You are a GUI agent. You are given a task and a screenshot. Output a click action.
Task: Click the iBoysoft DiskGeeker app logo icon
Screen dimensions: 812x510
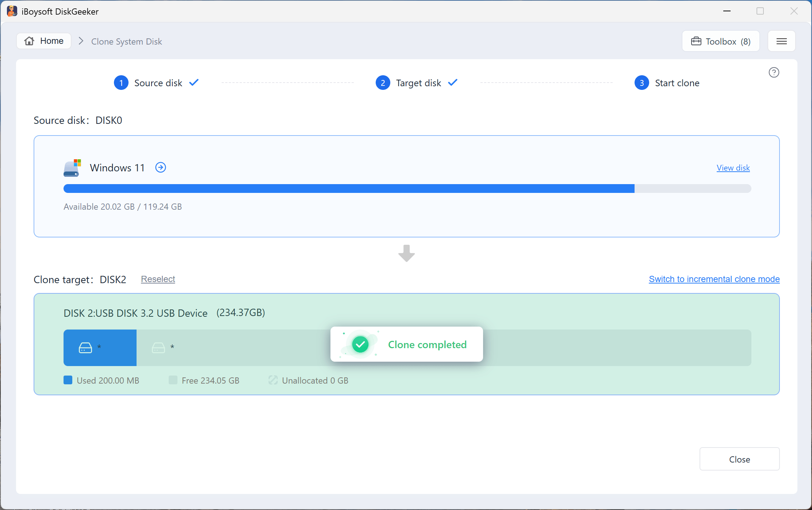(x=12, y=11)
